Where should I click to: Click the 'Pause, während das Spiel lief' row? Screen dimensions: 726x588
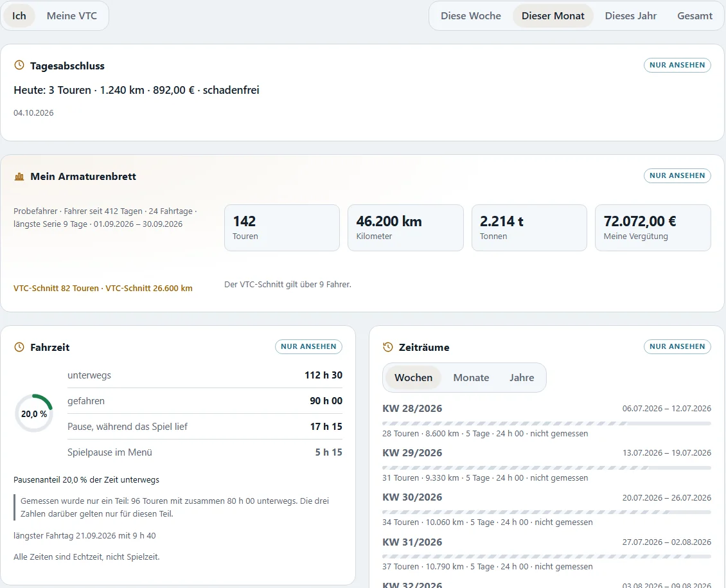pyautogui.click(x=205, y=427)
